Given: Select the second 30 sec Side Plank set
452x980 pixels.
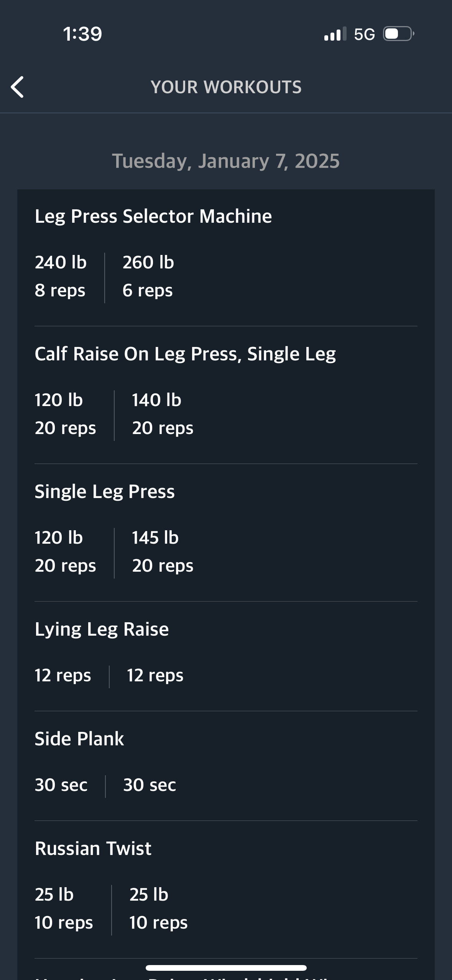Looking at the screenshot, I should click(150, 785).
